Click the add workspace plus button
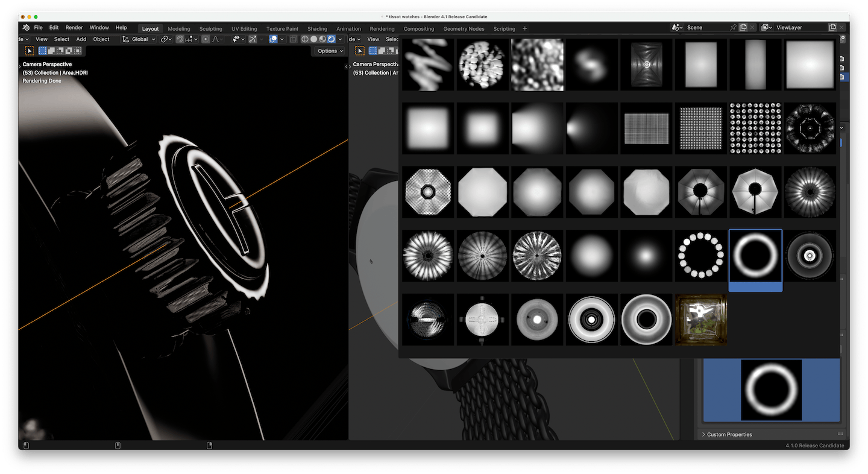868x474 pixels. point(524,28)
